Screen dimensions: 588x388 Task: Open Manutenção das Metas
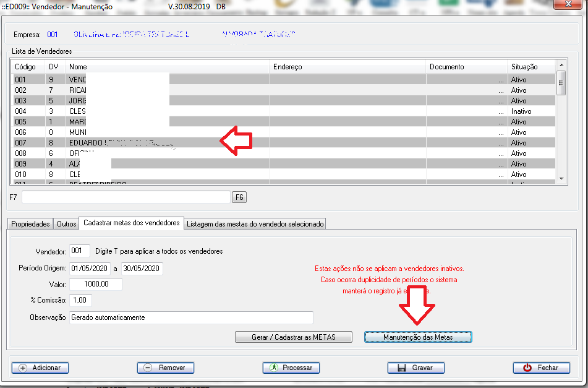pos(418,337)
